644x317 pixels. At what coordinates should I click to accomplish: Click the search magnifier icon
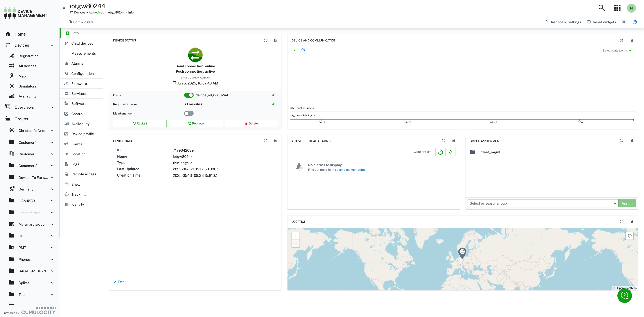601,8
